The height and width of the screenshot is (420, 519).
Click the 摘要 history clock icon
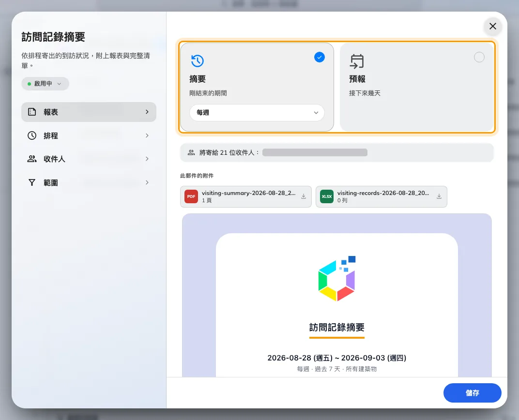197,61
